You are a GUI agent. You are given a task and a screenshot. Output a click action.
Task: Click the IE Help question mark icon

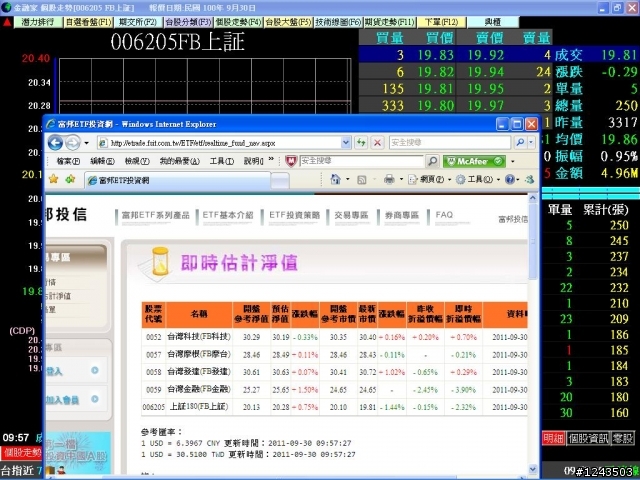coord(510,179)
